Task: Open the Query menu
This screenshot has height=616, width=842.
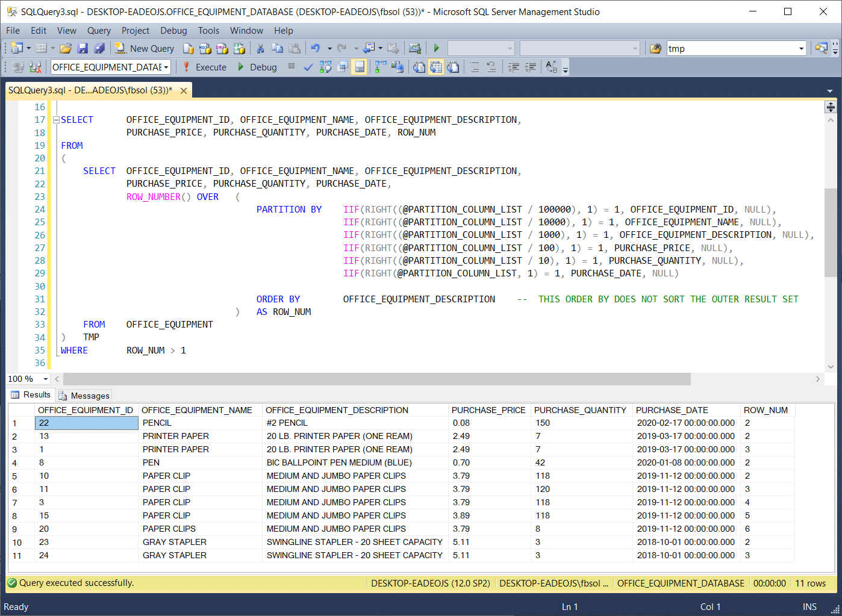Action: pos(99,30)
